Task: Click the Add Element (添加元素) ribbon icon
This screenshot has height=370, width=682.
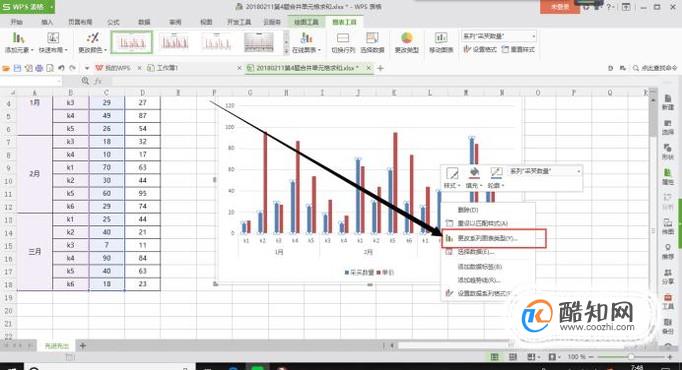Action: (18, 42)
